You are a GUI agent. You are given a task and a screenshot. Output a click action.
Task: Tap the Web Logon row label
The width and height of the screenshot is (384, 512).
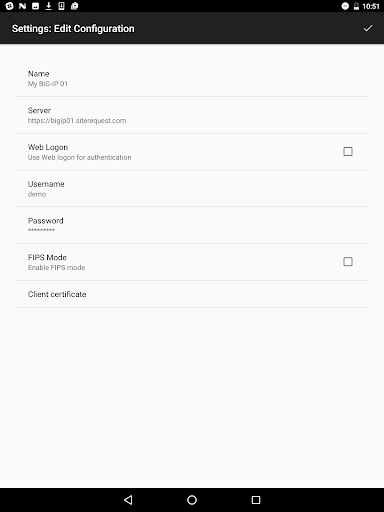(48, 147)
